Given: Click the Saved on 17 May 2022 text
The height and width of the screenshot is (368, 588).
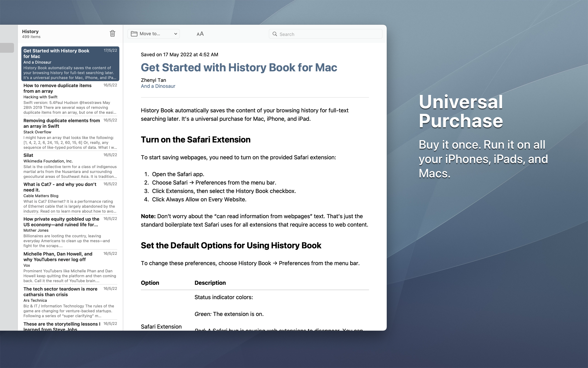Looking at the screenshot, I should (179, 55).
